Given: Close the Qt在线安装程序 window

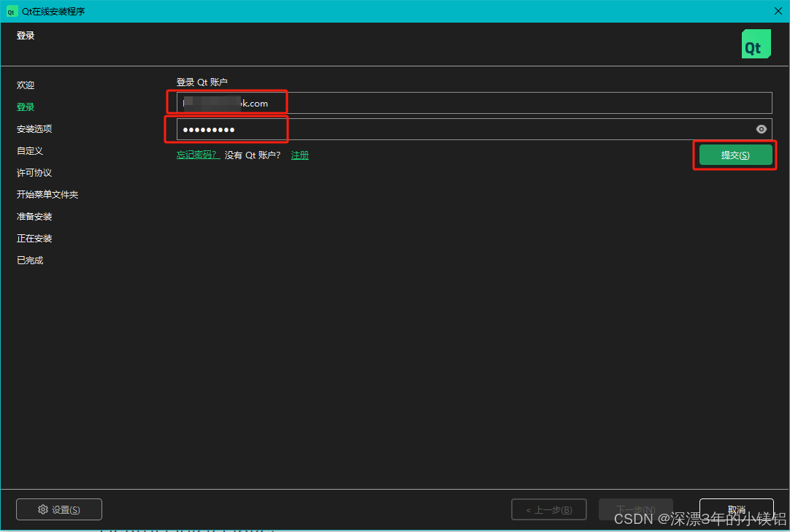Looking at the screenshot, I should click(778, 11).
